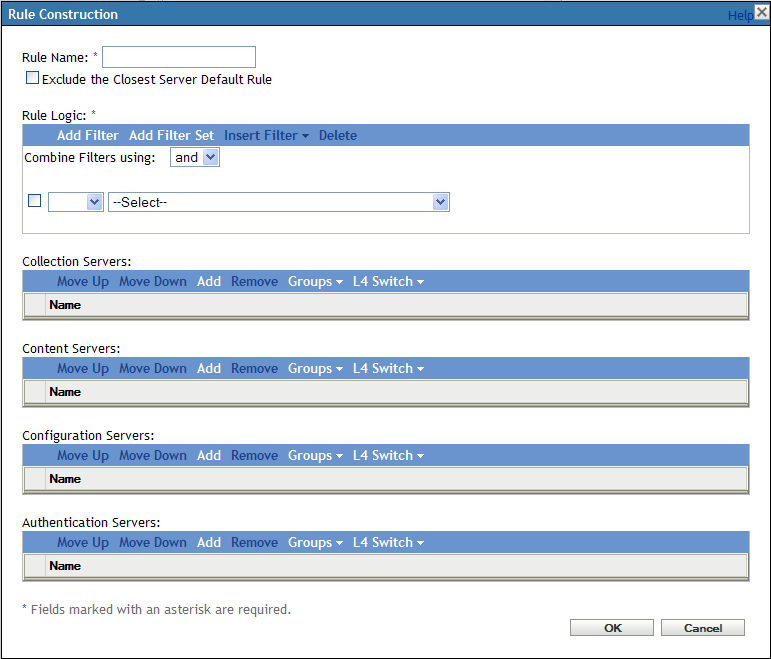This screenshot has height=659, width=771.
Task: Open L4 Switch menu under Authentication Servers
Action: [388, 542]
